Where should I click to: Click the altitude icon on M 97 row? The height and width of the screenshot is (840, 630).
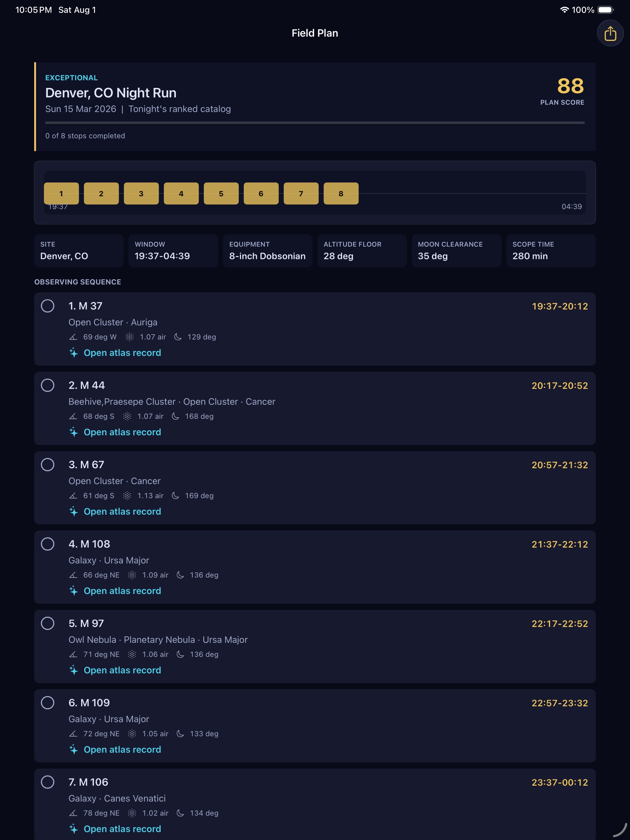73,655
